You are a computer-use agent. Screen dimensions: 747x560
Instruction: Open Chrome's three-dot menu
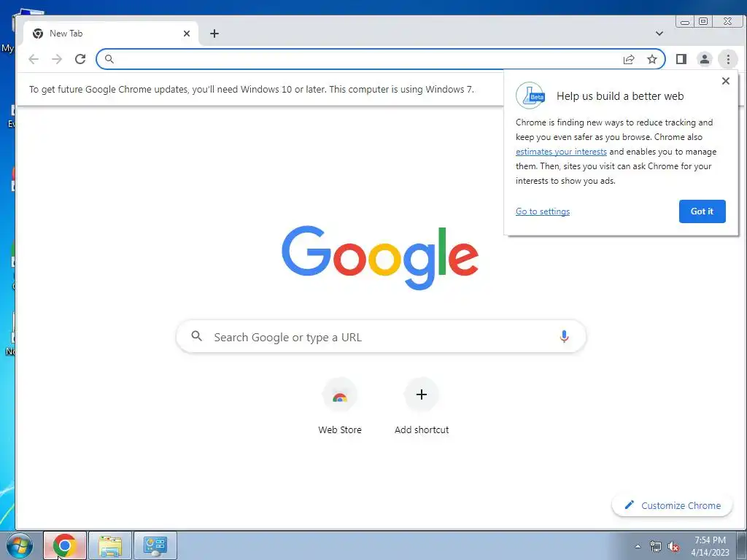click(x=727, y=59)
